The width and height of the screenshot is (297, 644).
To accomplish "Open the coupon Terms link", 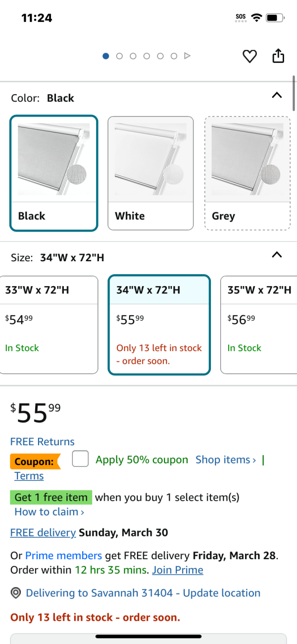I will (29, 476).
